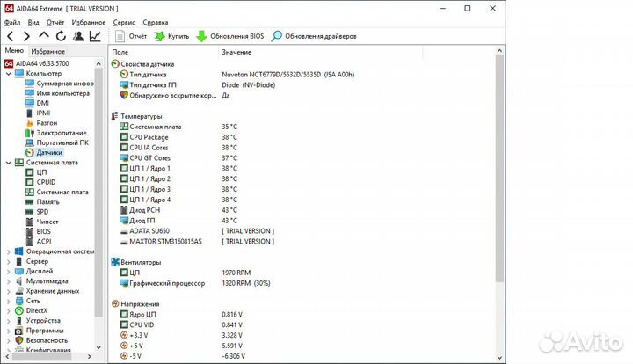Viewport: 633px width, 364px height.
Task: Open the Сервис menu
Action: point(124,22)
